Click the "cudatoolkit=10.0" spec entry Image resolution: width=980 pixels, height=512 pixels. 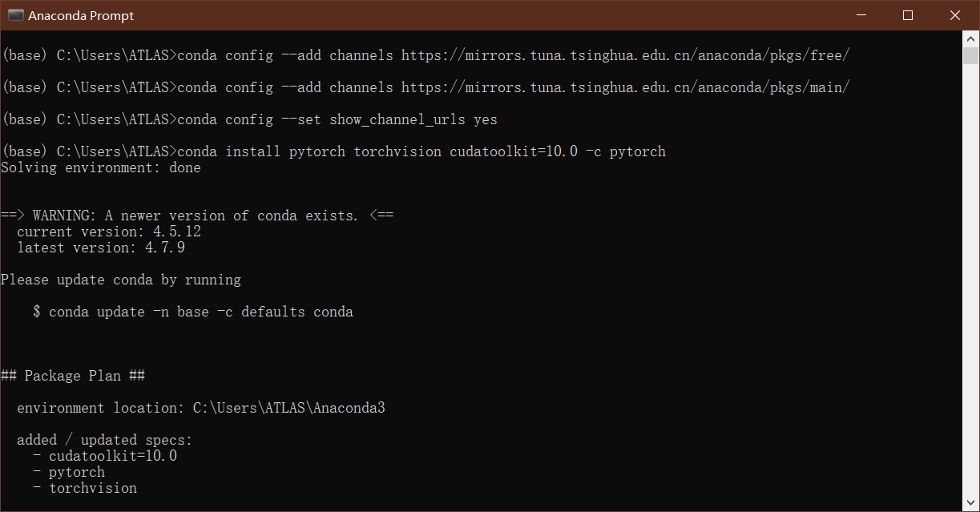click(113, 456)
